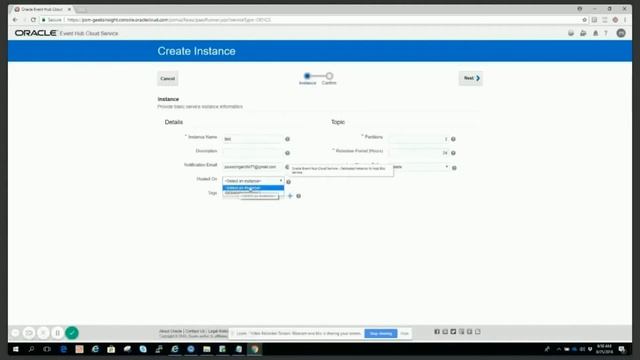Open the Contact Us footer link

point(195,331)
